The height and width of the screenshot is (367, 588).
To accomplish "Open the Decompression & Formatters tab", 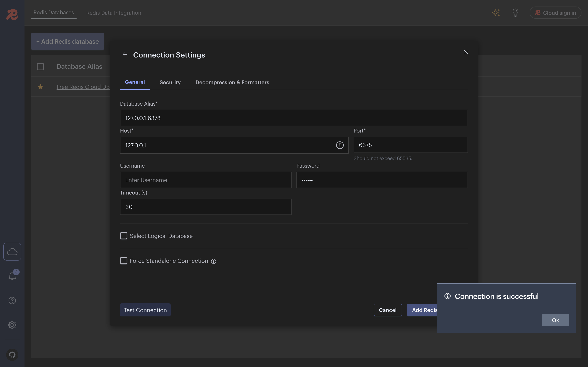I will click(x=232, y=82).
